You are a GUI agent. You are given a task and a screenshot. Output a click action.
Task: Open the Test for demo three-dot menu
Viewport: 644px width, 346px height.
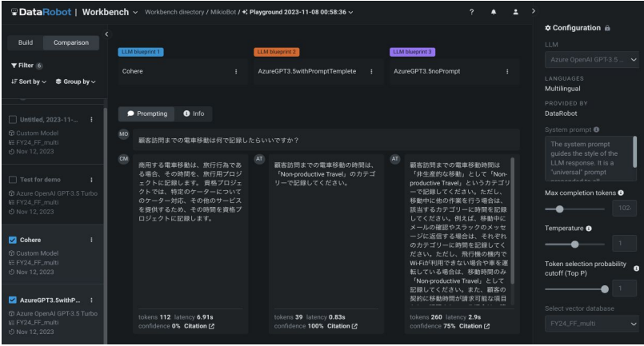click(x=91, y=180)
